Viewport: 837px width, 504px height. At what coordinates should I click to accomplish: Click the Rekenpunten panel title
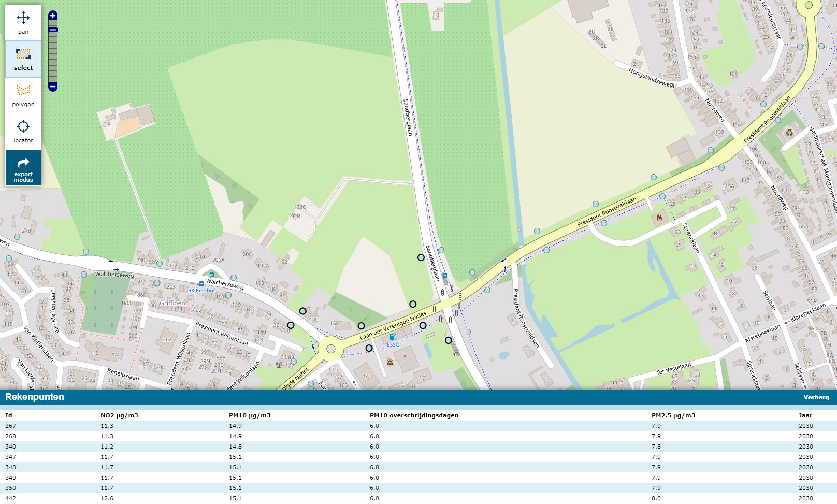tap(35, 397)
